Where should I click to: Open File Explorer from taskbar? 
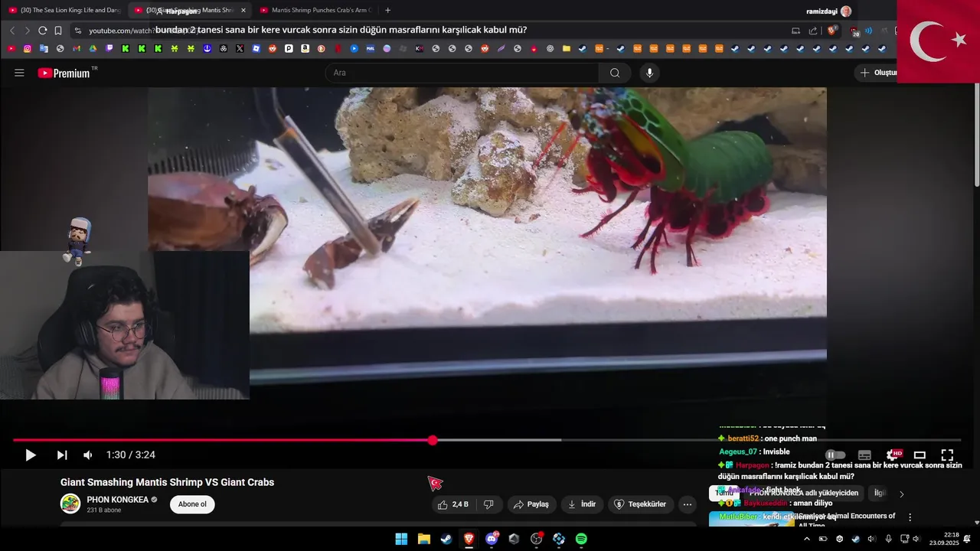pos(423,539)
